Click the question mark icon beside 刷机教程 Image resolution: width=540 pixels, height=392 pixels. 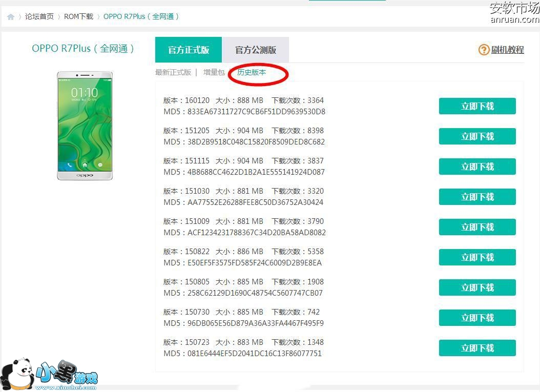tap(484, 50)
